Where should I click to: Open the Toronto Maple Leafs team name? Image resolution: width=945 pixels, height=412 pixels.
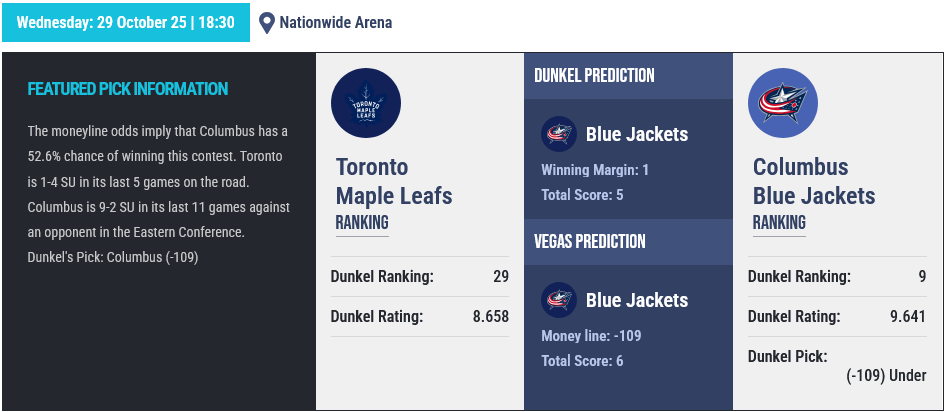(393, 181)
